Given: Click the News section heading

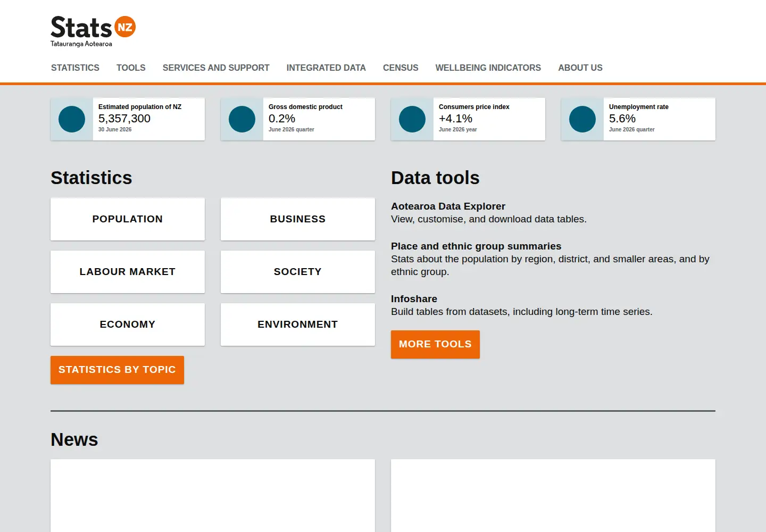Looking at the screenshot, I should click(x=74, y=440).
